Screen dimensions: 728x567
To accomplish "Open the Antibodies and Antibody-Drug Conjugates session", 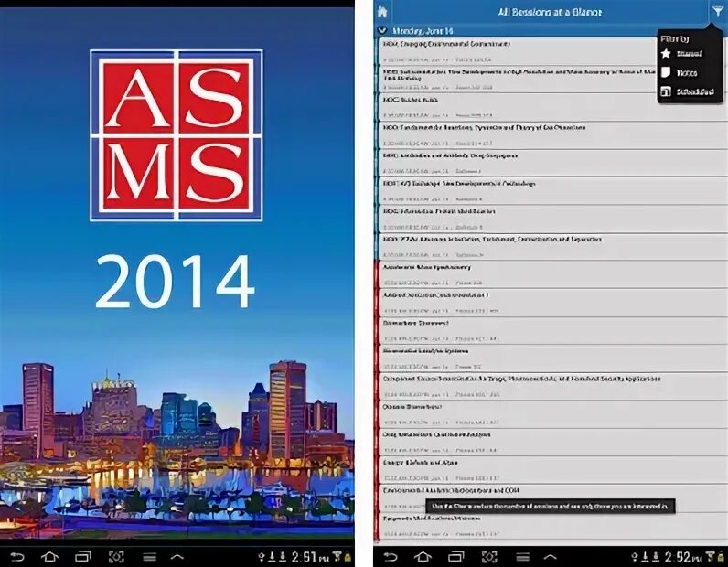I will 552,163.
